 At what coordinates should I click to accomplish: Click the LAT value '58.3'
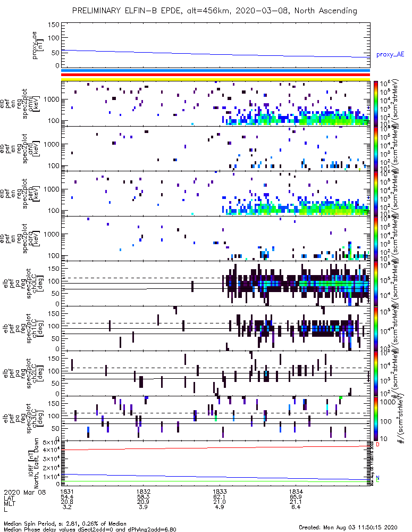144,497
